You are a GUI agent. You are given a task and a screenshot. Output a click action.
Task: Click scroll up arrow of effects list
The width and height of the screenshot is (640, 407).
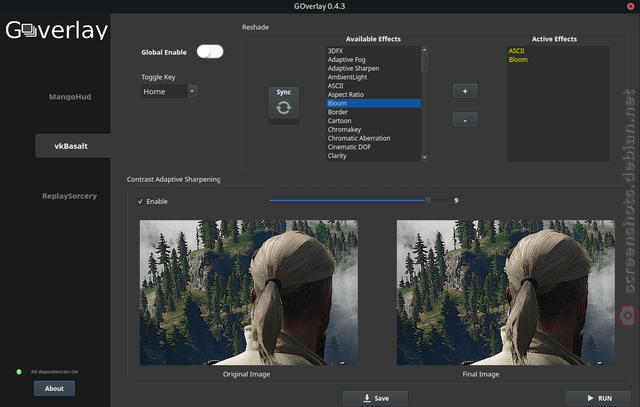coord(424,50)
